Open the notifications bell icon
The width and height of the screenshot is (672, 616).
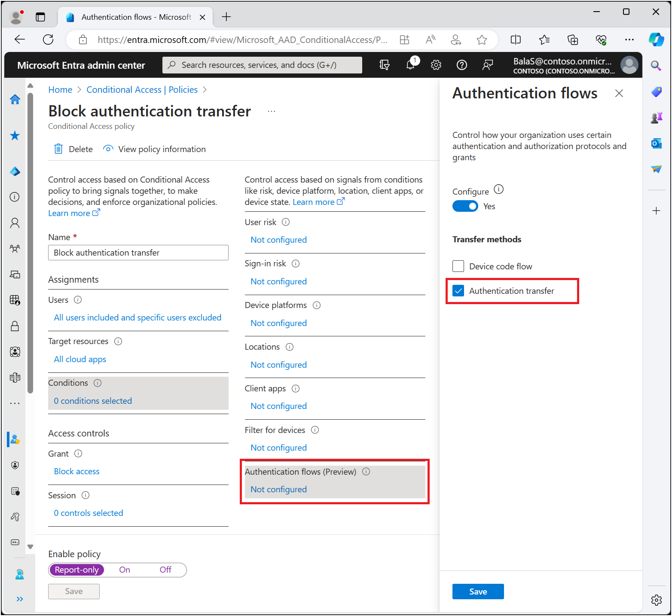tap(411, 65)
